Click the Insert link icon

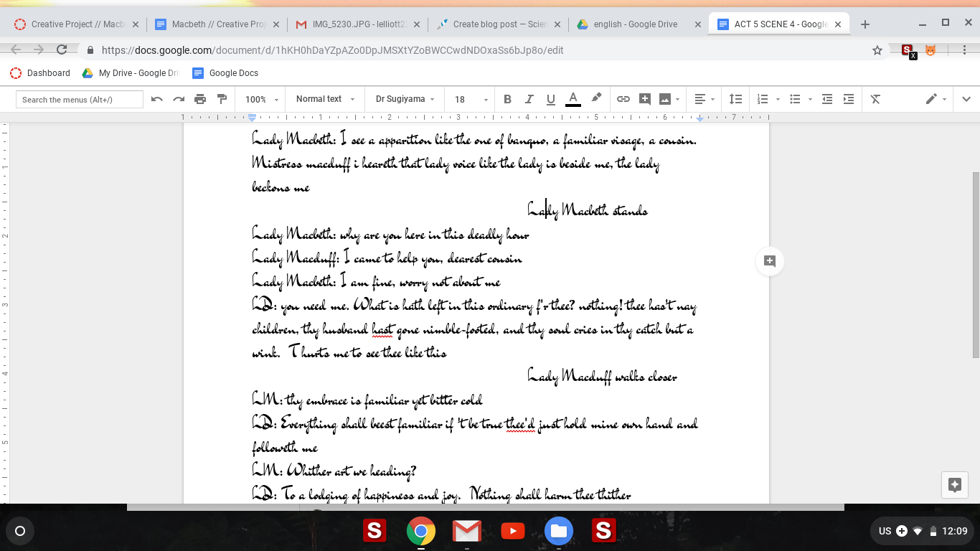pos(623,99)
